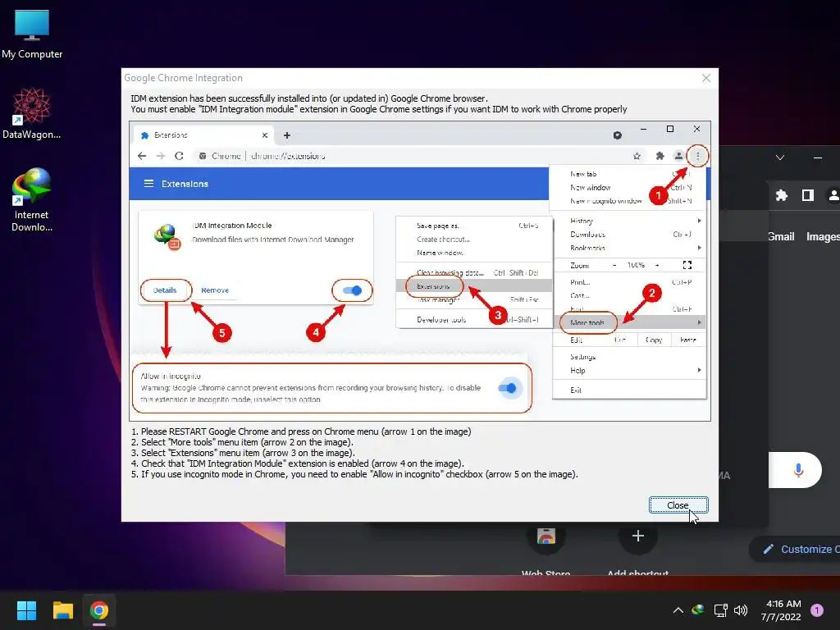The width and height of the screenshot is (840, 630).
Task: Open Extensions puzzle icon in Chrome window
Action: pos(782,195)
